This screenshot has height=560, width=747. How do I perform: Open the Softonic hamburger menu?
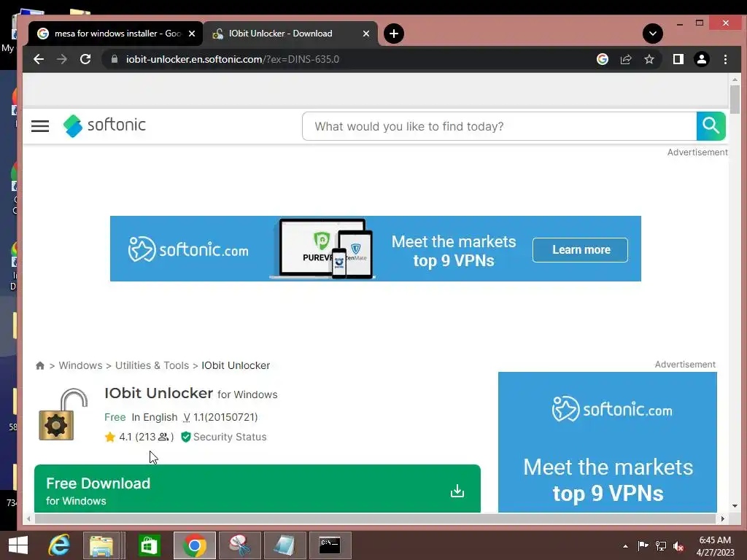[x=40, y=126]
